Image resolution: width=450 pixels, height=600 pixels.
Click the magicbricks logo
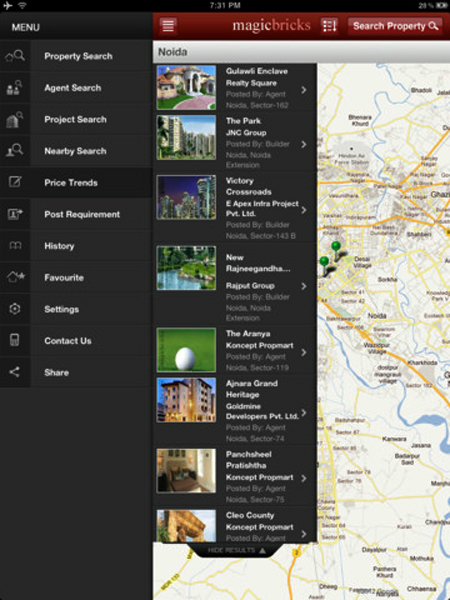coord(271,26)
